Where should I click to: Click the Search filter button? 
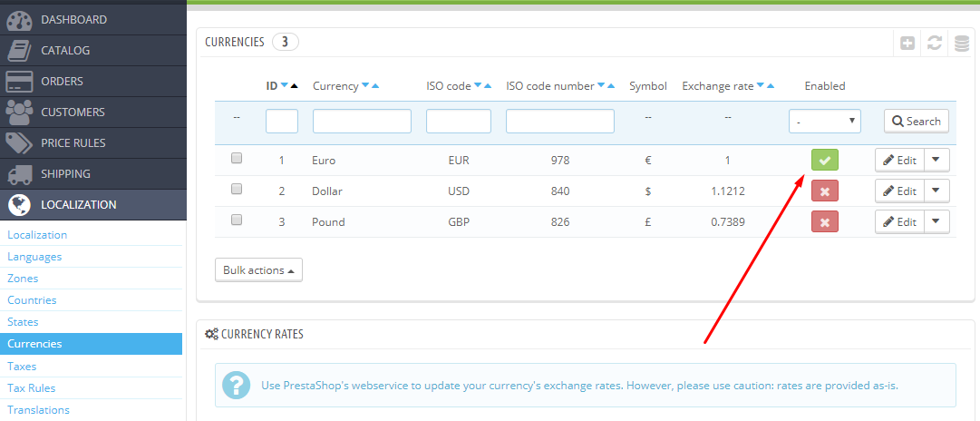pyautogui.click(x=917, y=122)
